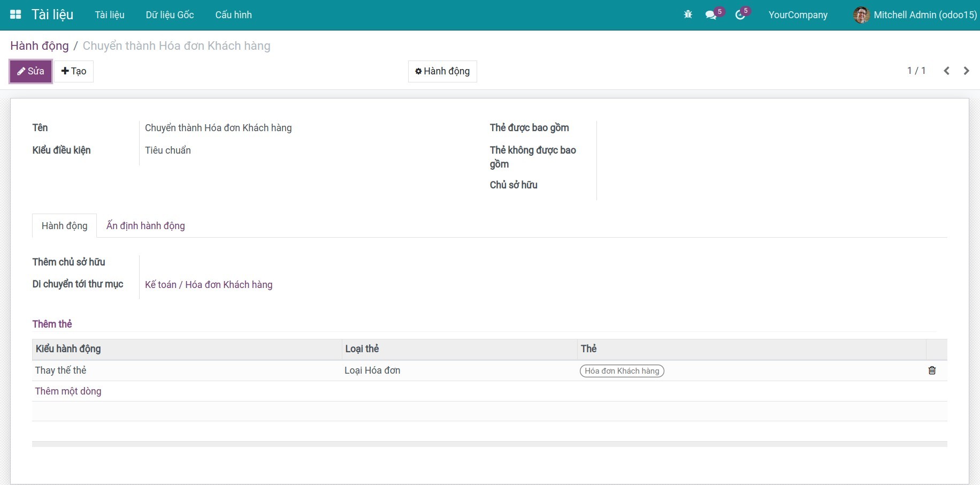Click Thêm một dòng to add line
980x485 pixels.
(x=68, y=391)
